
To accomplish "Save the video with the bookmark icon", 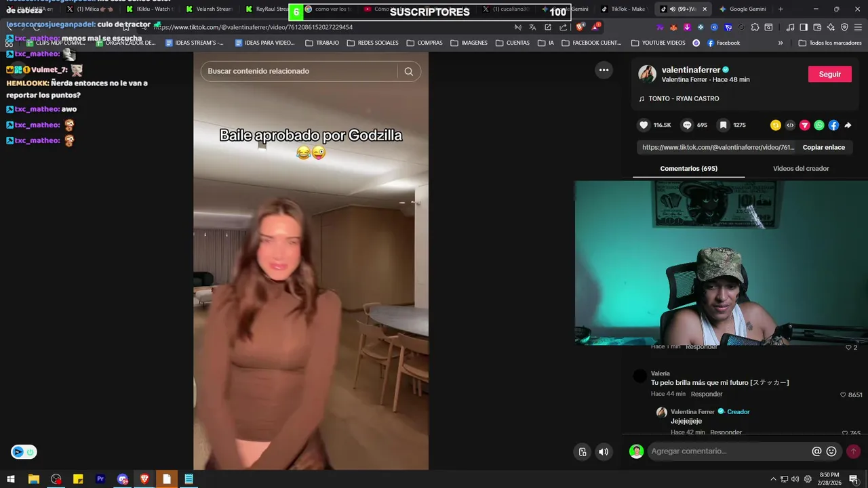I will point(724,125).
